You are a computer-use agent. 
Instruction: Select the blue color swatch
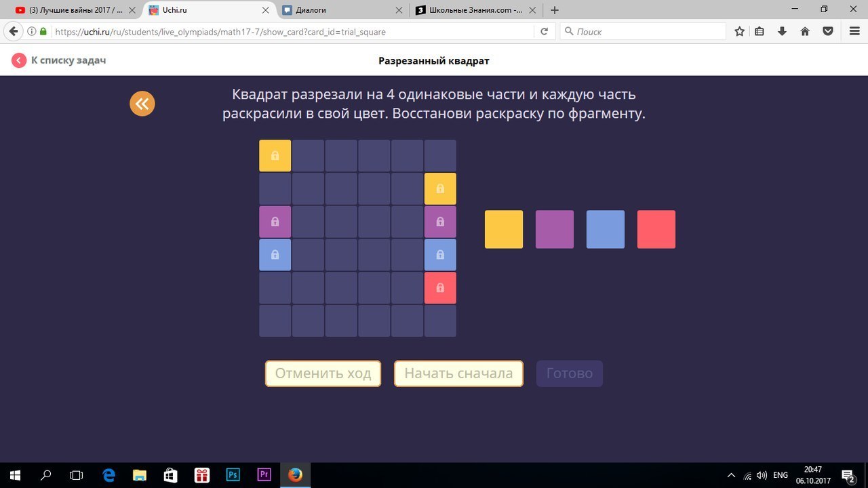pyautogui.click(x=605, y=229)
